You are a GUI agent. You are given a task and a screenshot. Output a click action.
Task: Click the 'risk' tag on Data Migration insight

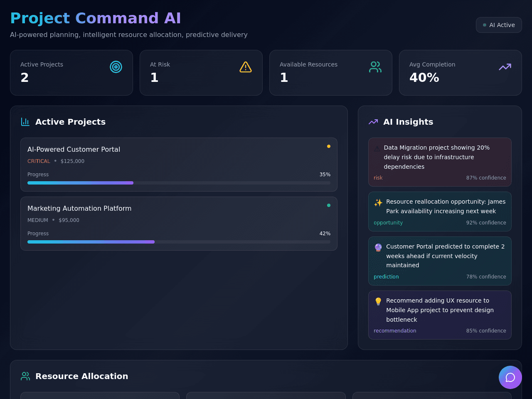pos(378,178)
